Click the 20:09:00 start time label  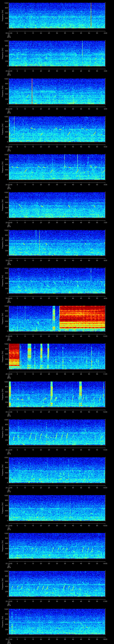[9, 336]
